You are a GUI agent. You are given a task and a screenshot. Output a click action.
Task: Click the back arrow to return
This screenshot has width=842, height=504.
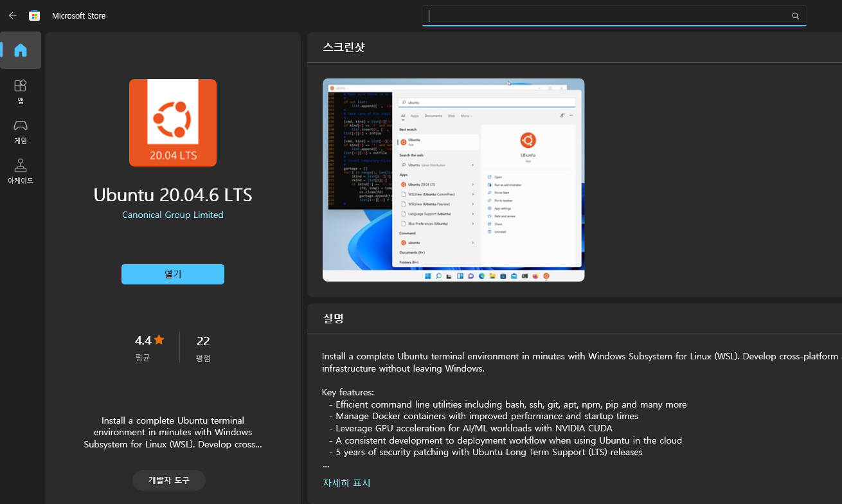pyautogui.click(x=12, y=15)
